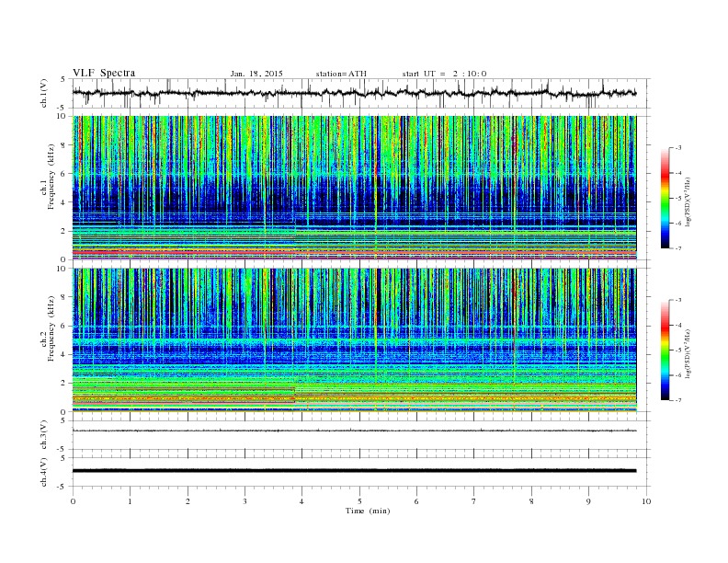Click the "-7" label on ch.1 color bar
This screenshot has width=728, height=563.
pos(678,248)
